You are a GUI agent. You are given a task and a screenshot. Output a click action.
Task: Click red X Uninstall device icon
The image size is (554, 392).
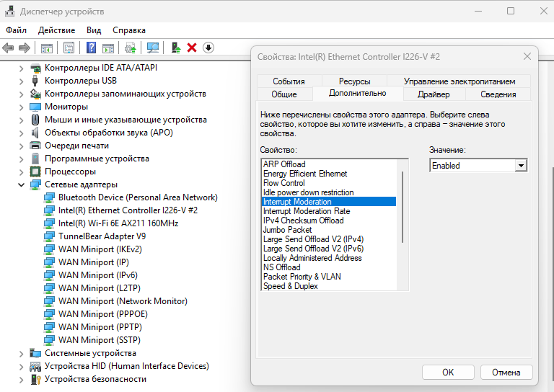(192, 48)
